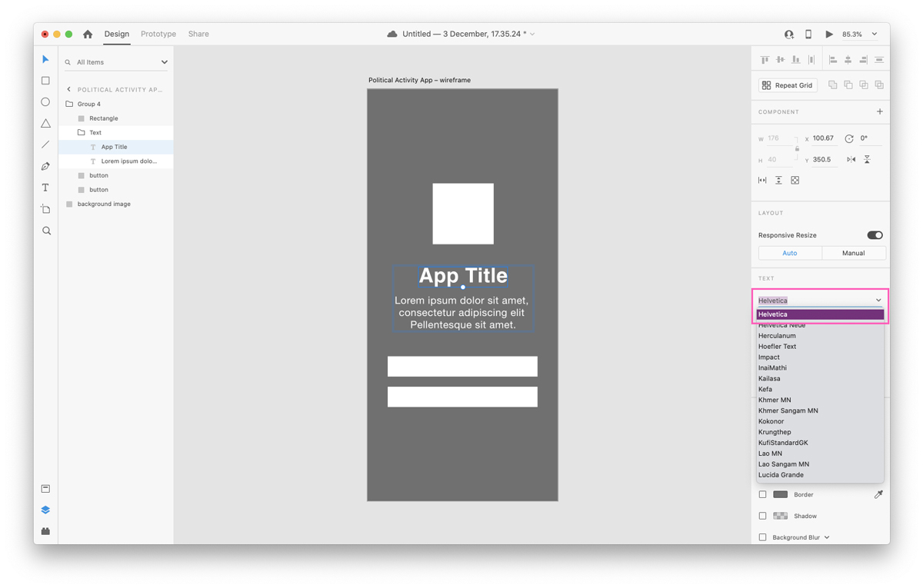The width and height of the screenshot is (923, 588).
Task: Enable the Background Blur checkbox
Action: [762, 537]
